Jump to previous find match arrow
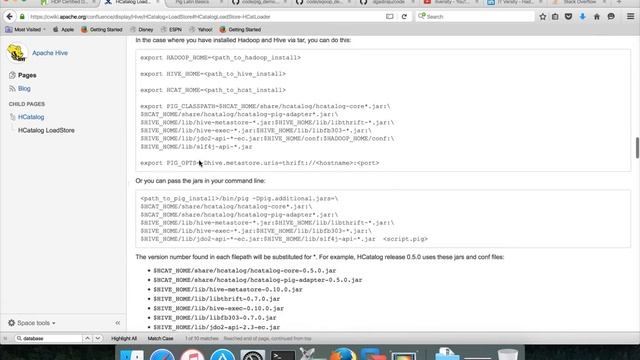Image resolution: width=640 pixels, height=360 pixels. click(87, 338)
